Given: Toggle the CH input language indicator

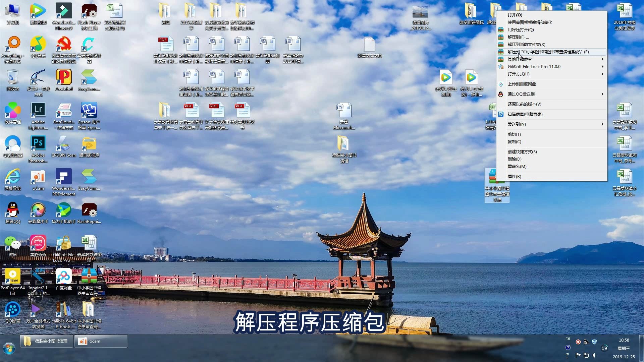Looking at the screenshot, I should (x=568, y=339).
